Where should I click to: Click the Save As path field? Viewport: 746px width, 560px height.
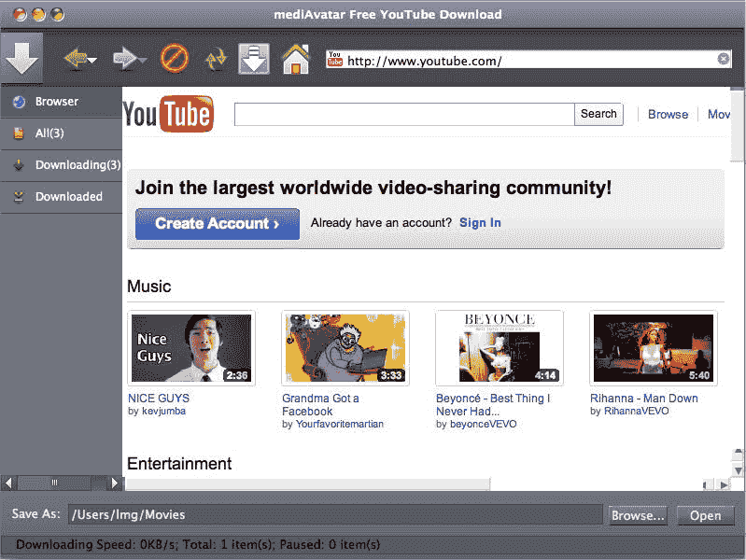pos(335,515)
